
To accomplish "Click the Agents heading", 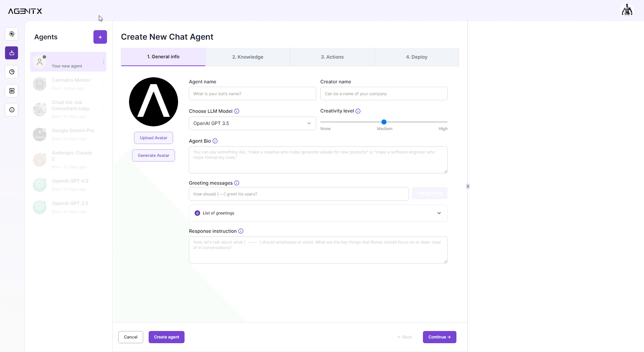I will pyautogui.click(x=46, y=37).
